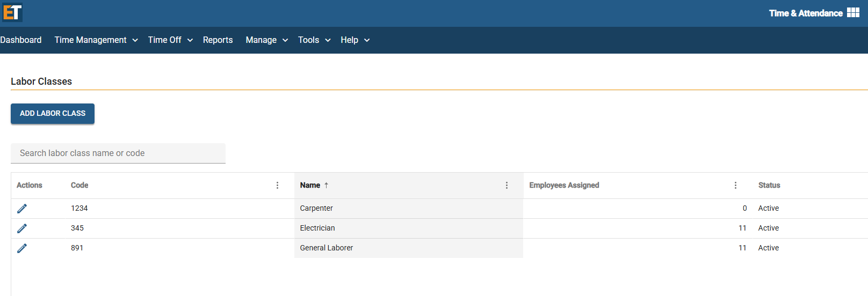This screenshot has height=296, width=868.
Task: Click Electrician's employees assigned count 11
Action: coord(742,228)
